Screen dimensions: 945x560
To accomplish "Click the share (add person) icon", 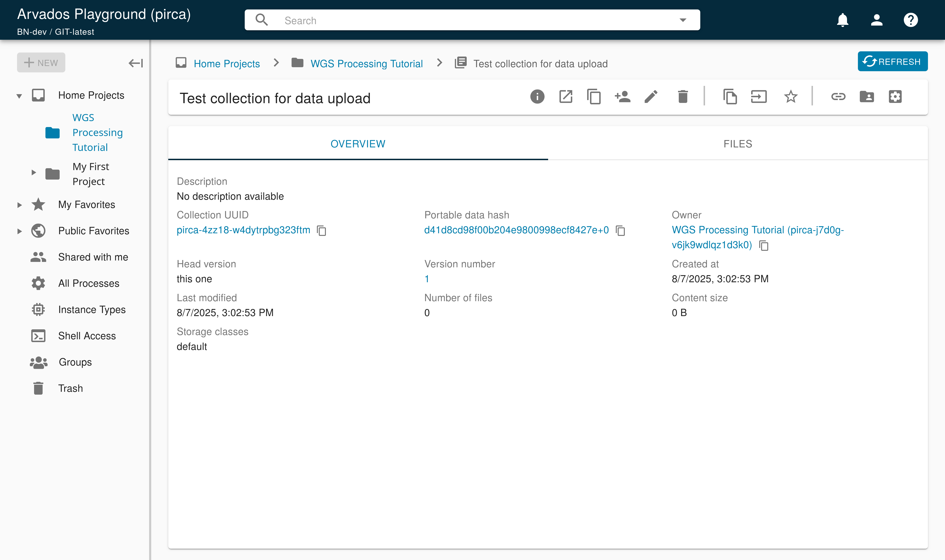I will coord(622,97).
